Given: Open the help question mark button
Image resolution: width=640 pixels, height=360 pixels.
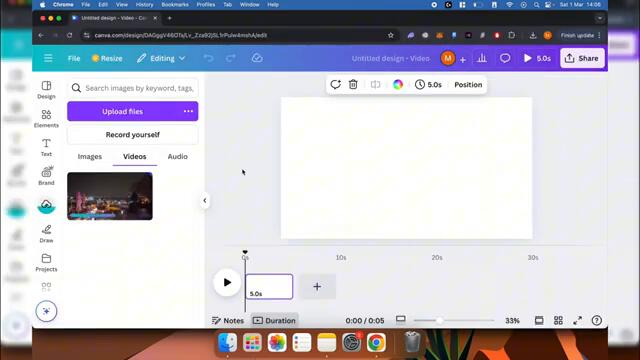Looking at the screenshot, I should [596, 320].
